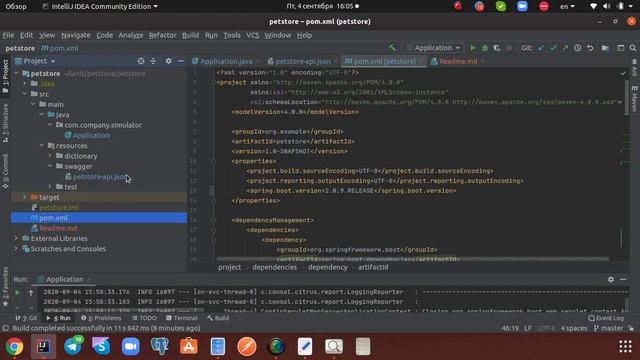Screen dimensions: 640x360
Task: Commit changes with Git checkmark
Action: point(553,48)
